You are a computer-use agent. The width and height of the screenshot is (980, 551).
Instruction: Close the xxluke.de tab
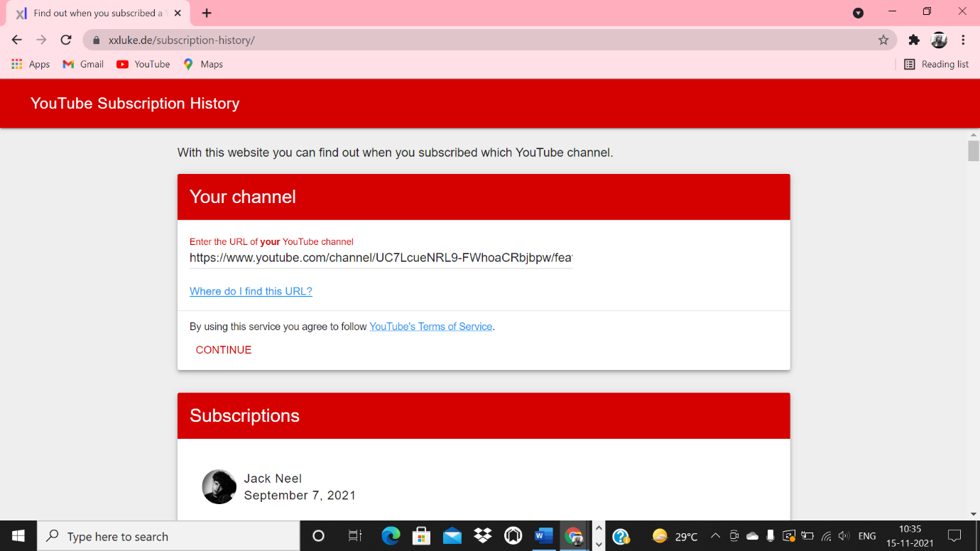(178, 13)
